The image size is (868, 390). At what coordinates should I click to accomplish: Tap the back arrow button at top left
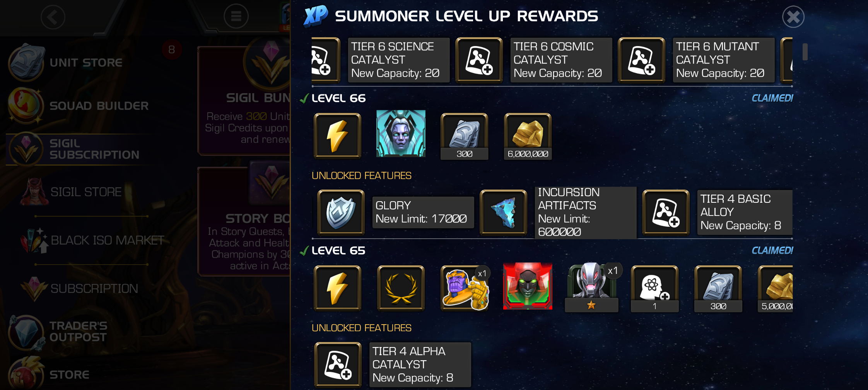point(53,17)
